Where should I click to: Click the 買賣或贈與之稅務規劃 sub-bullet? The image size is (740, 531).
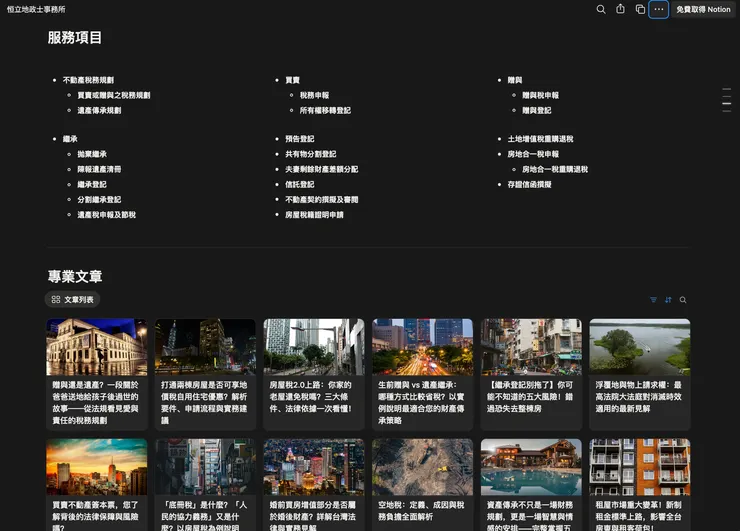[x=114, y=95]
